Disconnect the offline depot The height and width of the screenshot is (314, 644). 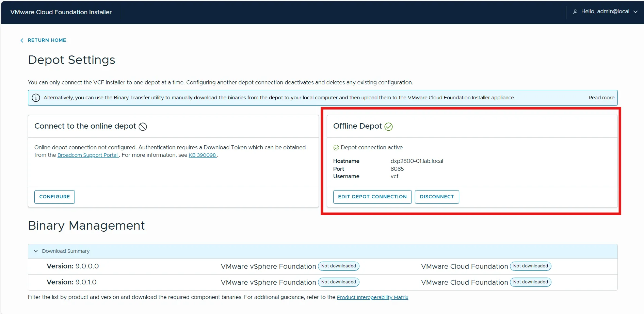(x=436, y=197)
